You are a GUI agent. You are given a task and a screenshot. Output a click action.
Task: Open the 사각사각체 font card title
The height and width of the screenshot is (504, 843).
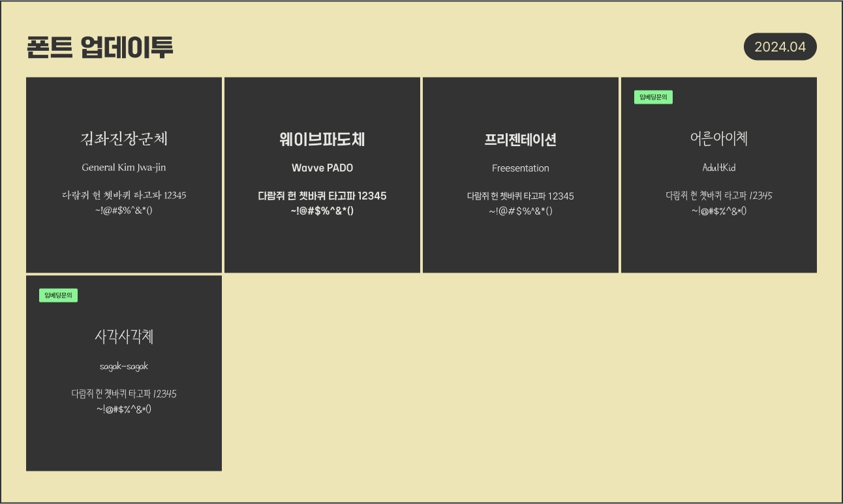124,336
